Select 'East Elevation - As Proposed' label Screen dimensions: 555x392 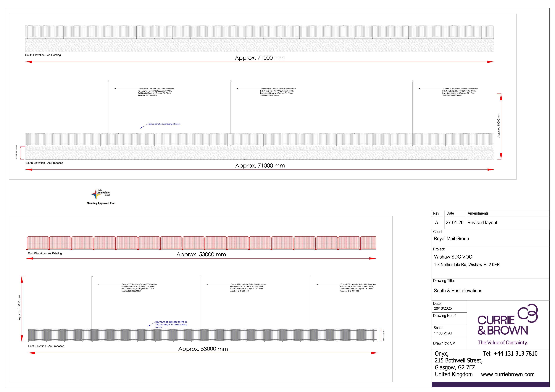point(46,346)
